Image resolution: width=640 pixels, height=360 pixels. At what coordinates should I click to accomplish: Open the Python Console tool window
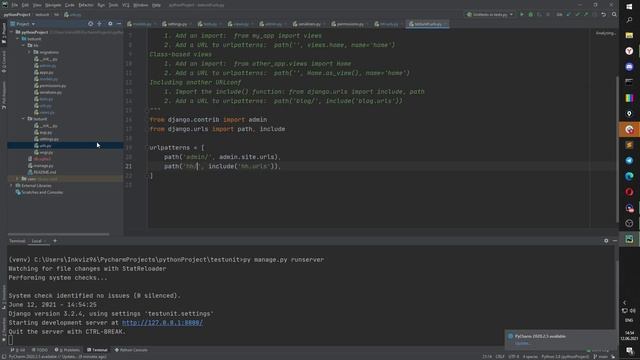point(131,350)
